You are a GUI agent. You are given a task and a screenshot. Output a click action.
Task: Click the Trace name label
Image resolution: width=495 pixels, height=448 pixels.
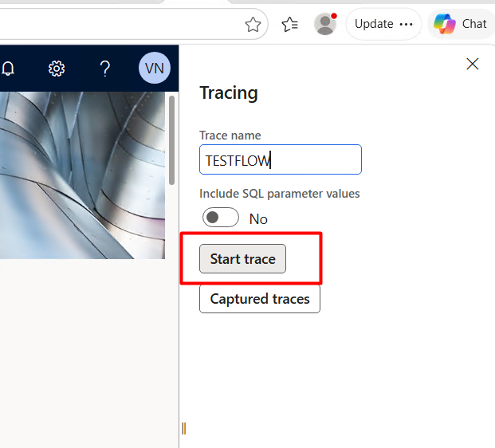(230, 136)
